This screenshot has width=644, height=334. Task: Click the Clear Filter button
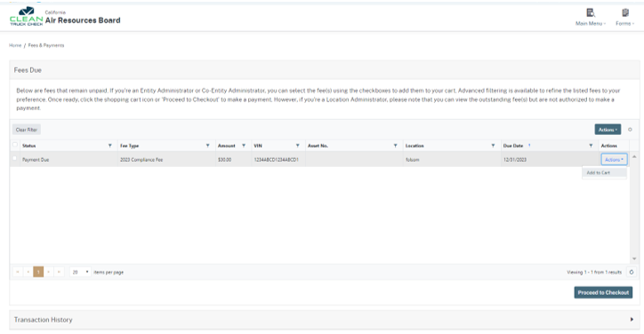27,130
